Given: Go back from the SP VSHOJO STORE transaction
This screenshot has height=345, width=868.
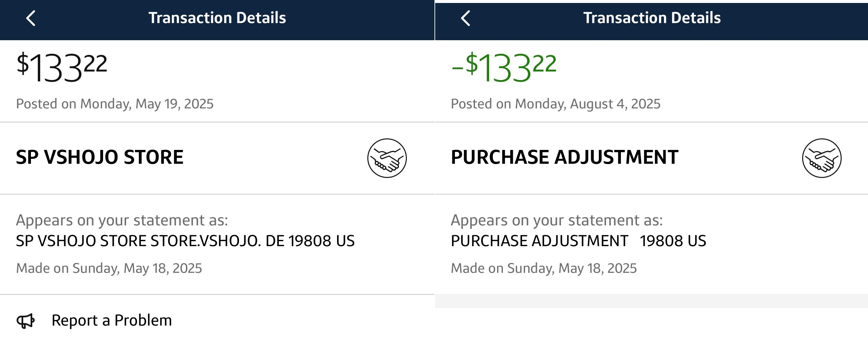Looking at the screenshot, I should click(31, 18).
